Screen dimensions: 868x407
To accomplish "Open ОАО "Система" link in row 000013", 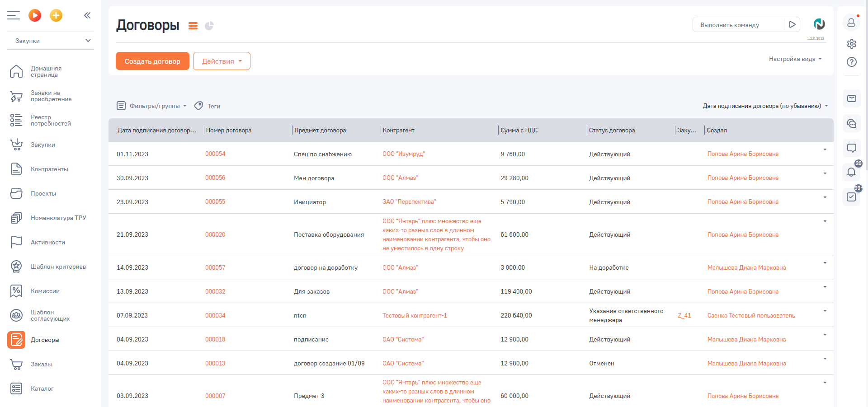I will click(x=403, y=363).
